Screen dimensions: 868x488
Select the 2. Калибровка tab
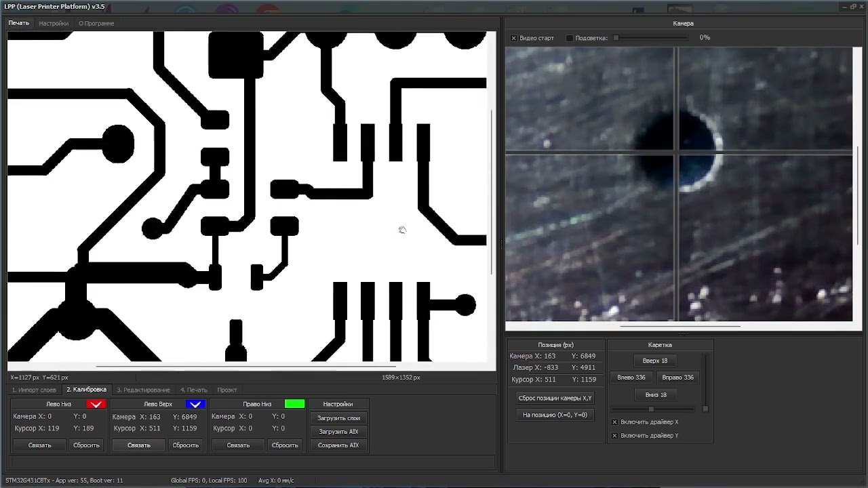(86, 390)
